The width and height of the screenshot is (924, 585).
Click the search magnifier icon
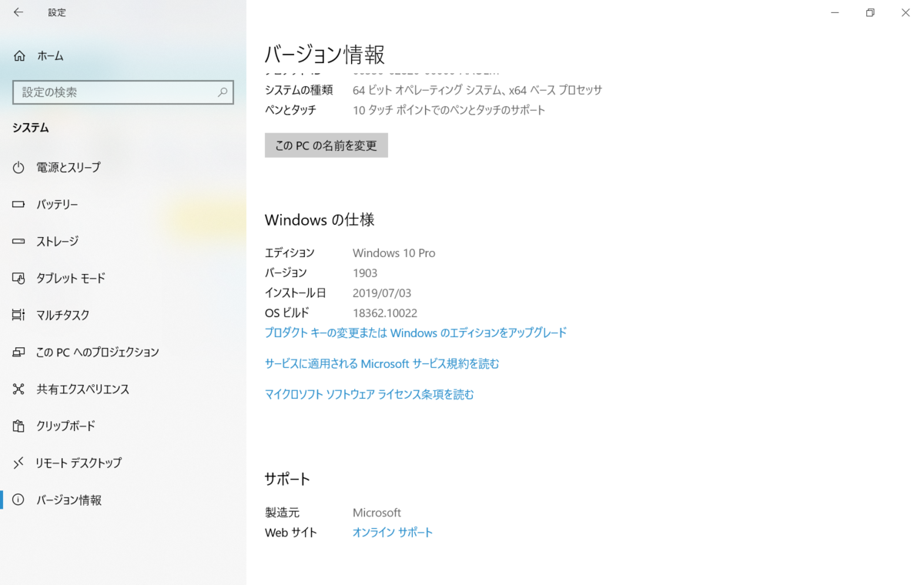pos(223,92)
